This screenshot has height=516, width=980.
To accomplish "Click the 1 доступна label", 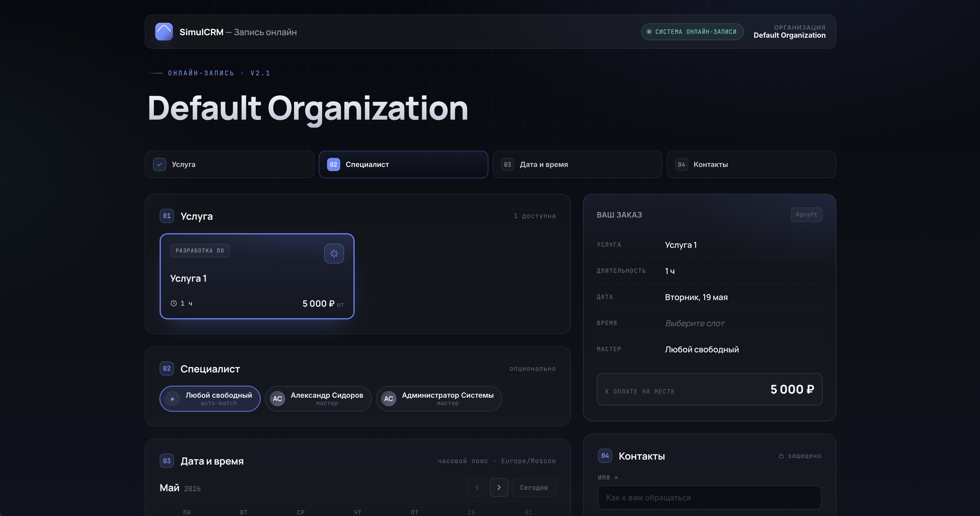I will click(535, 216).
